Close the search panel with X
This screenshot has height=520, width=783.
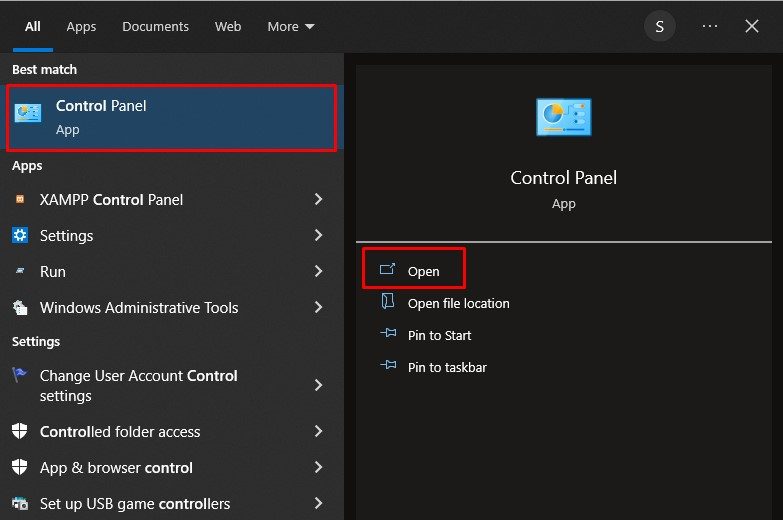coord(752,26)
